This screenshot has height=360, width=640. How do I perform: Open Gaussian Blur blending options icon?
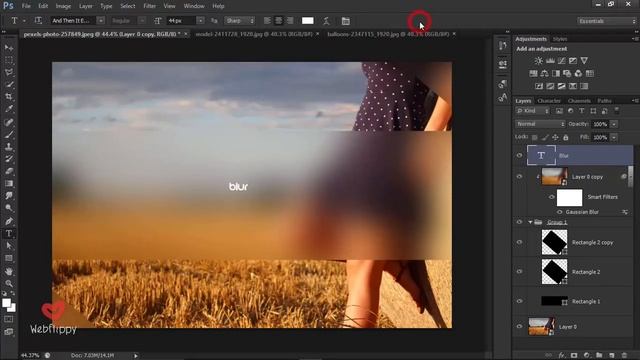[x=625, y=212]
